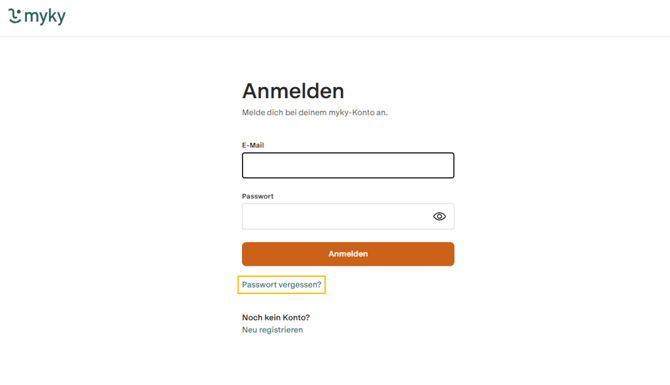Click the orange Anmelden button
670x385 pixels.
[x=348, y=254]
